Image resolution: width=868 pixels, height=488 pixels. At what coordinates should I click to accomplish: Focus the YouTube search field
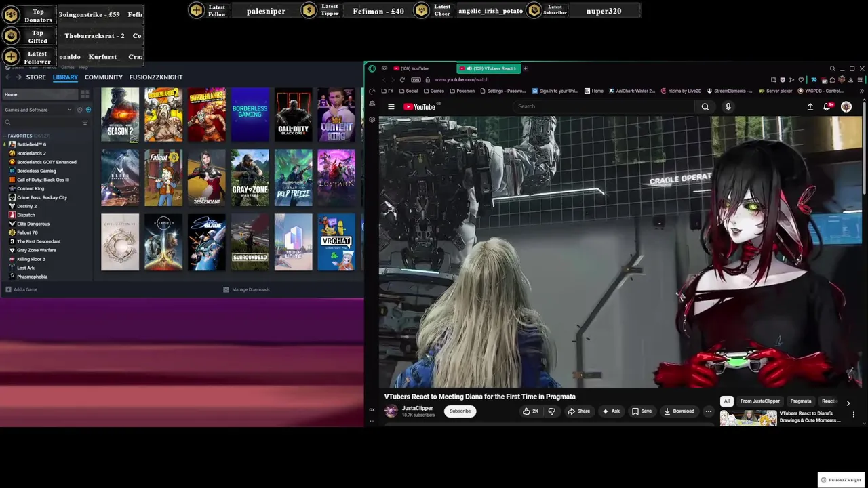[604, 106]
